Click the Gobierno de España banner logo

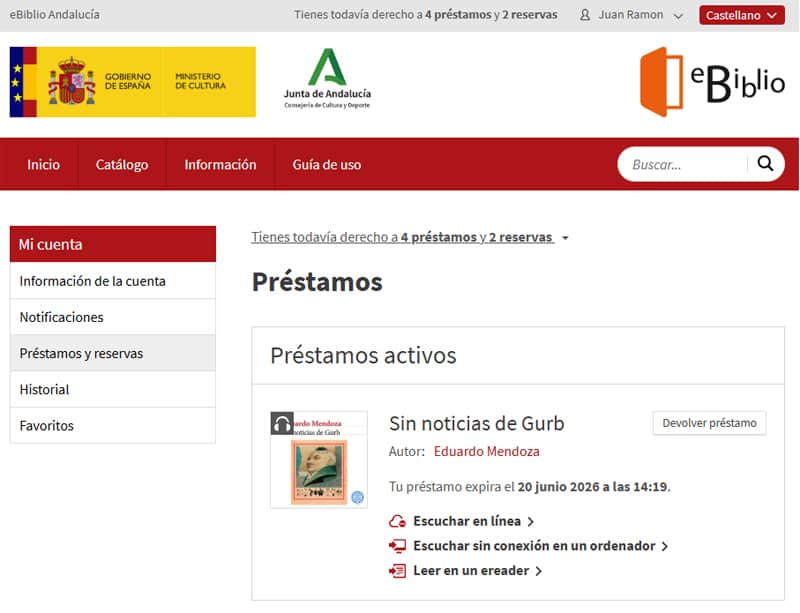(x=133, y=82)
